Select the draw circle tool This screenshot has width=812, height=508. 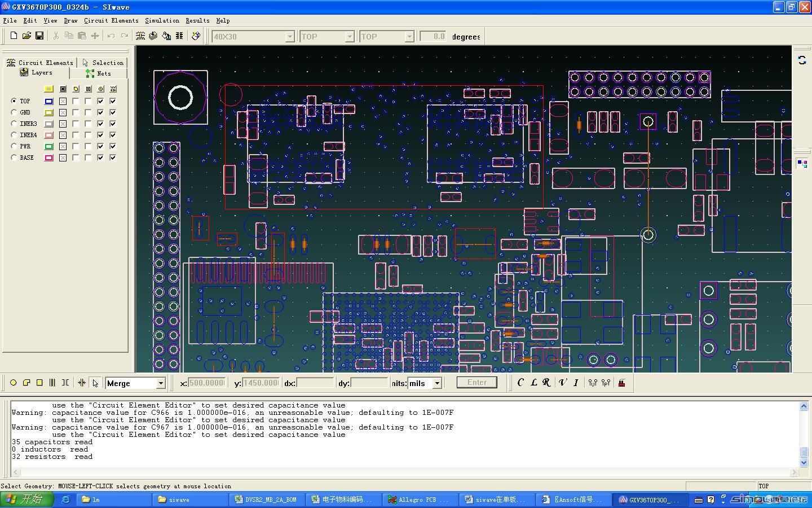tap(14, 383)
